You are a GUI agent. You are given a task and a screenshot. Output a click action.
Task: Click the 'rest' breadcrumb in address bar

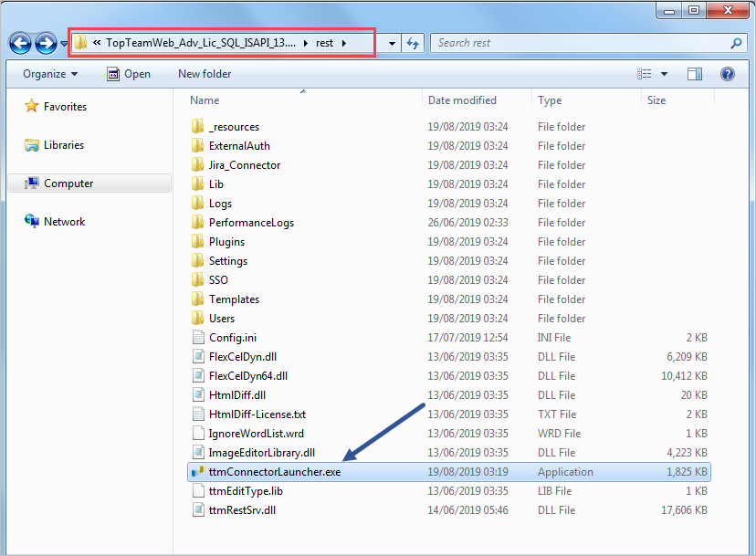(x=324, y=43)
